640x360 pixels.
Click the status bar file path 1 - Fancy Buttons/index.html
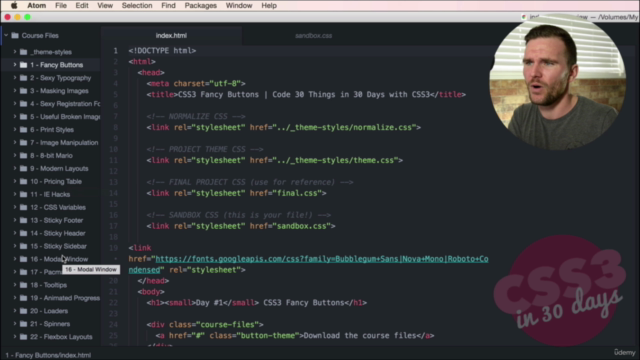48,355
